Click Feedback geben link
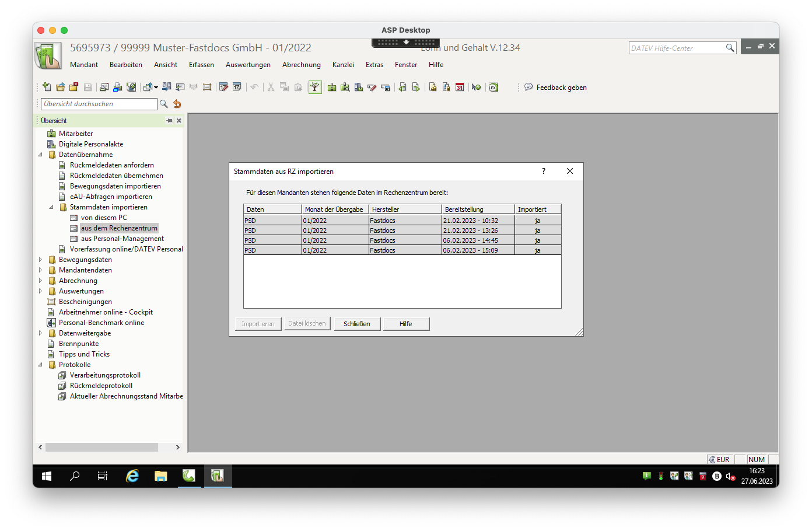The width and height of the screenshot is (812, 531). coord(562,88)
